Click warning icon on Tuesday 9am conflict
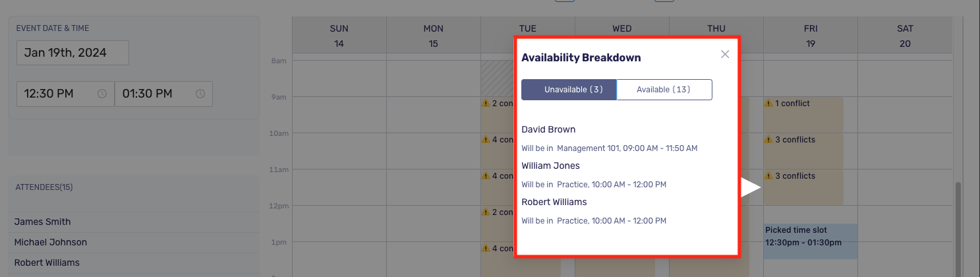Image resolution: width=980 pixels, height=277 pixels. click(x=486, y=104)
